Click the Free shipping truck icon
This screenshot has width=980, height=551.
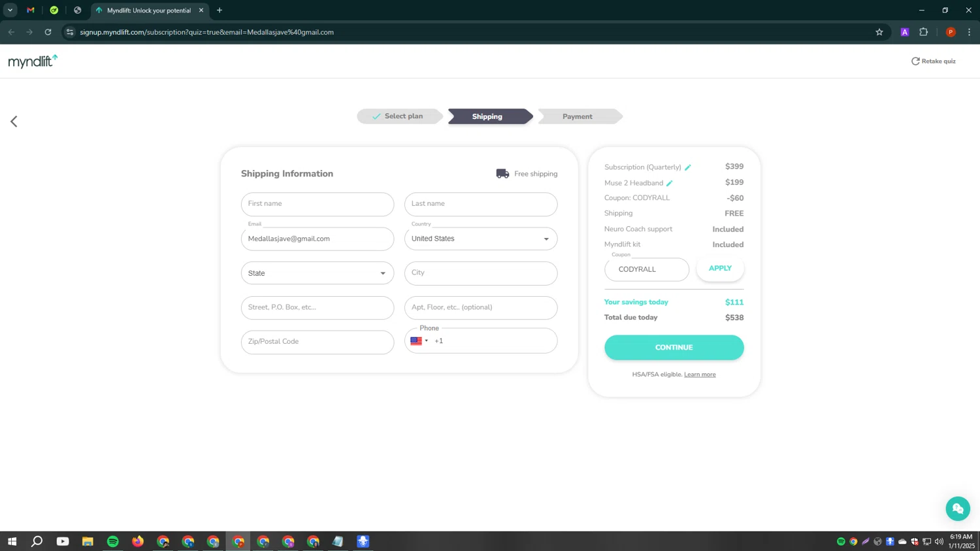tap(502, 174)
